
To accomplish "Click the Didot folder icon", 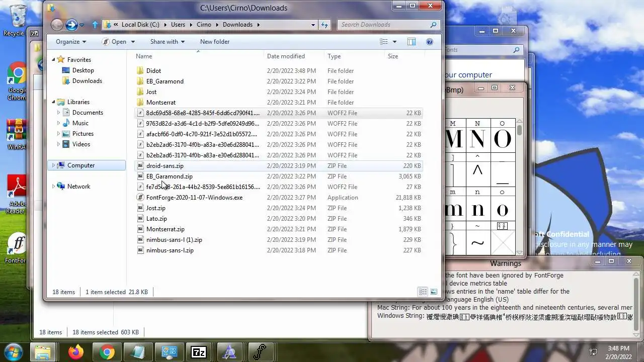I will (x=140, y=71).
